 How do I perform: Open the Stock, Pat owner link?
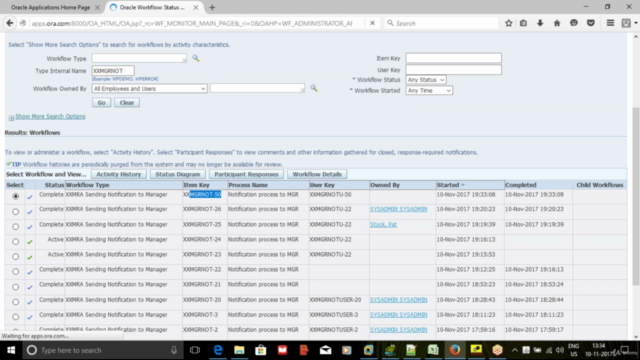383,224
